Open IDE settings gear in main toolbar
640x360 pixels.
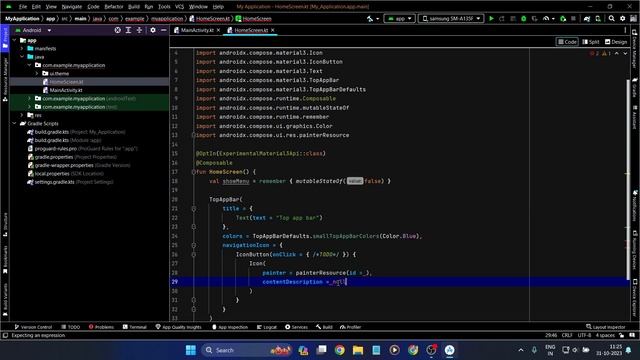[622, 19]
